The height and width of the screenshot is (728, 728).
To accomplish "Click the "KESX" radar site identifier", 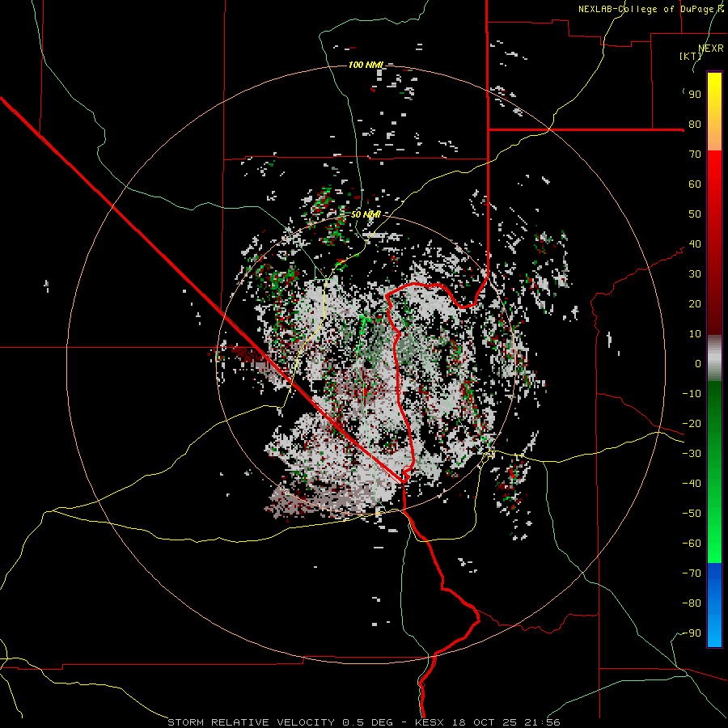I will pos(430,722).
